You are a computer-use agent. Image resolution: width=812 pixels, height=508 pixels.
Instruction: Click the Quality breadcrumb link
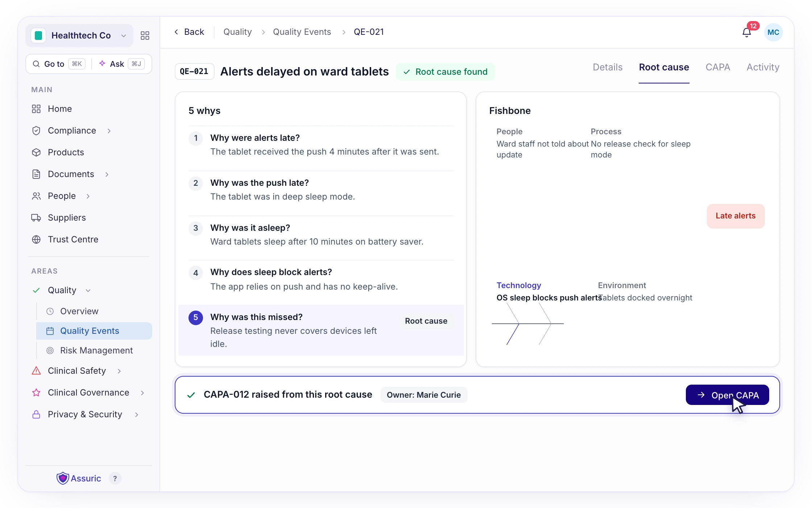pyautogui.click(x=237, y=32)
